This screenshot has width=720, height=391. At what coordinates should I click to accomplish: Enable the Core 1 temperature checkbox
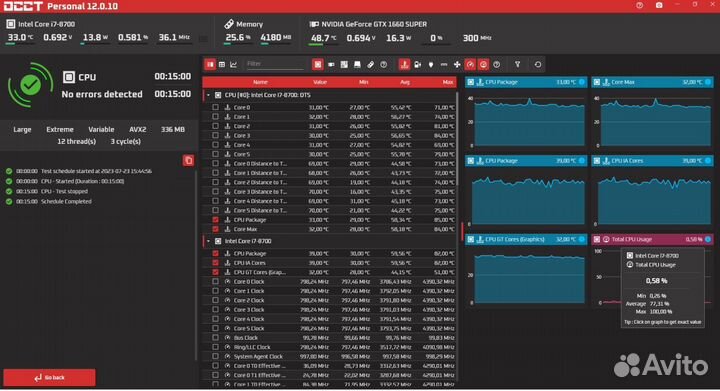click(x=215, y=117)
